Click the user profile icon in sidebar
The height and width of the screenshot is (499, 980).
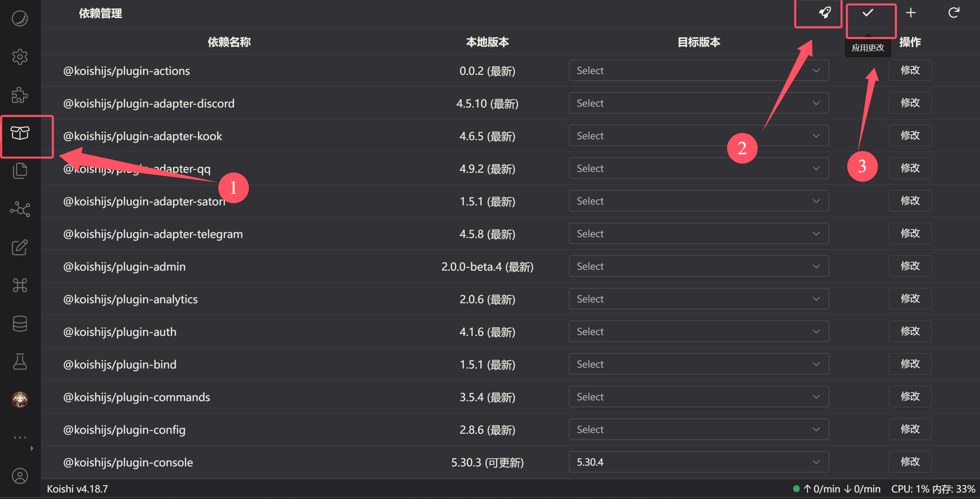(x=20, y=476)
